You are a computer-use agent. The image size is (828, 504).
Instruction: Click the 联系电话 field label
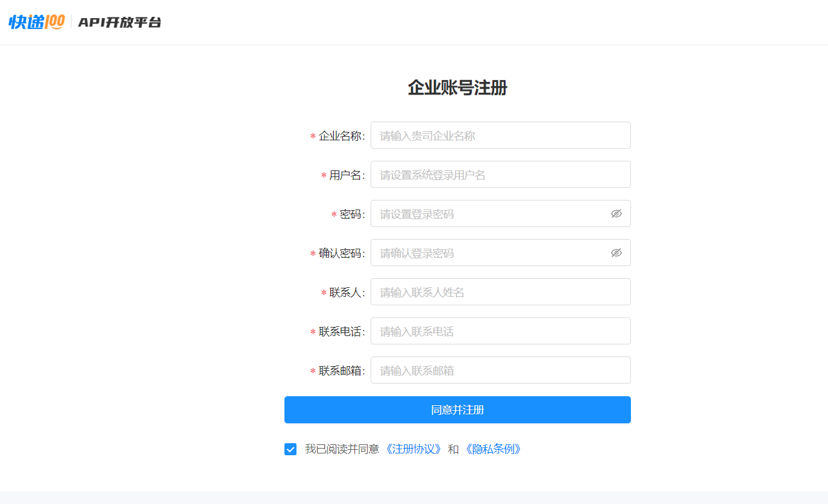point(340,332)
